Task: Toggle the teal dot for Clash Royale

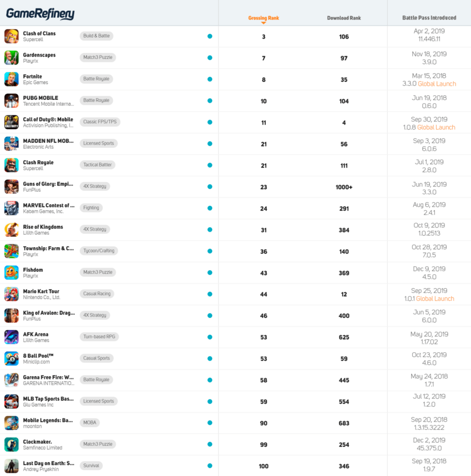Action: [x=210, y=165]
